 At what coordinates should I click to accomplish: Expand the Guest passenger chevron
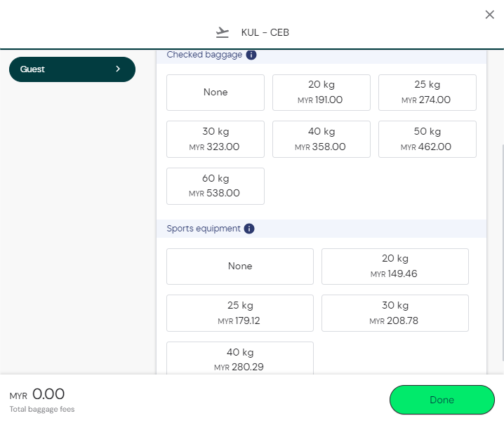point(118,69)
